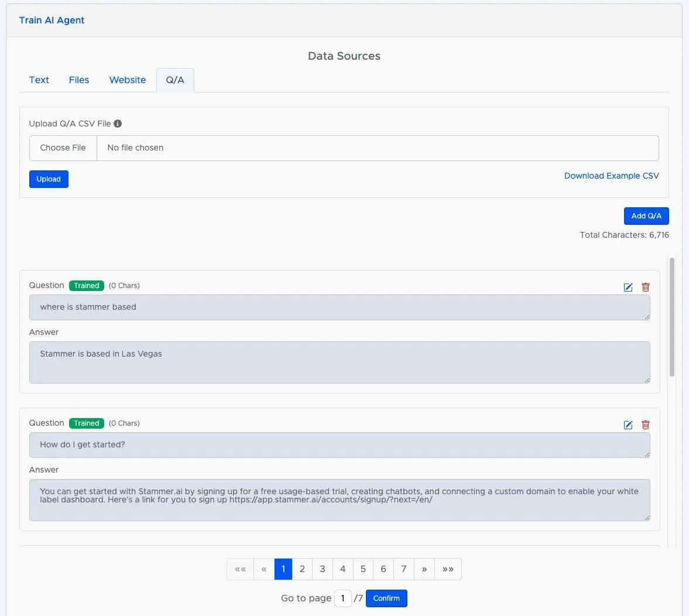Jump to the first page of results
This screenshot has height=616, width=689.
(x=240, y=569)
